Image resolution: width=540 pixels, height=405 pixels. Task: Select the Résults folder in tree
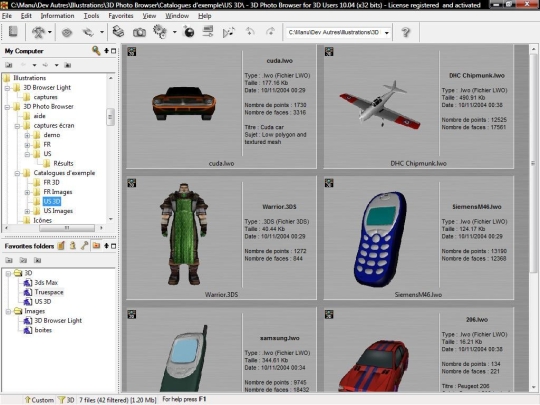63,163
